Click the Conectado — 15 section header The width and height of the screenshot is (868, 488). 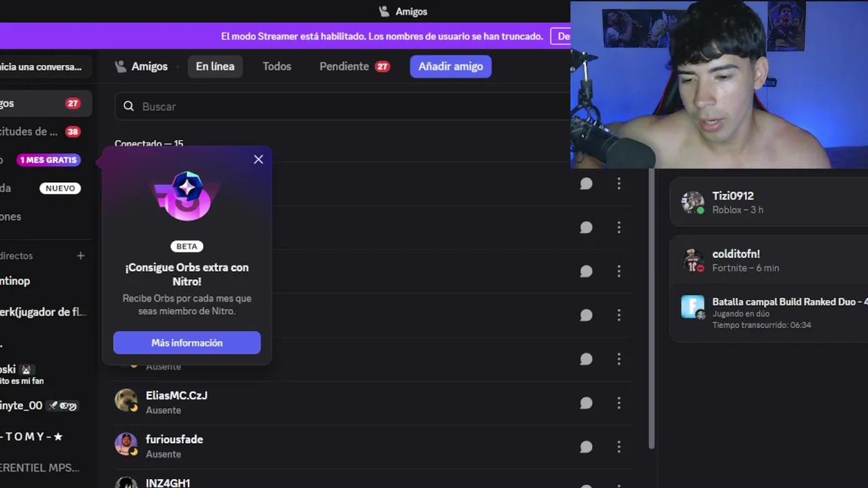pyautogui.click(x=149, y=144)
